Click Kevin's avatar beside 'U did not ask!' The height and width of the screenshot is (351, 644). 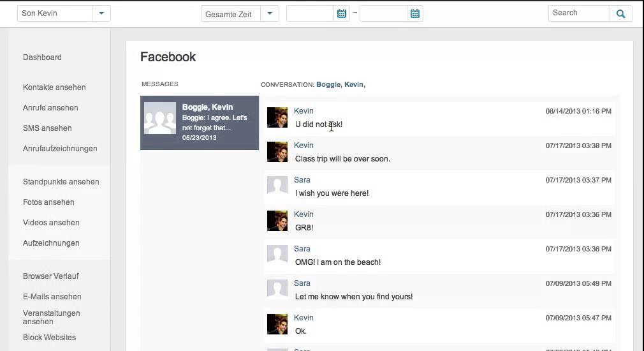277,117
